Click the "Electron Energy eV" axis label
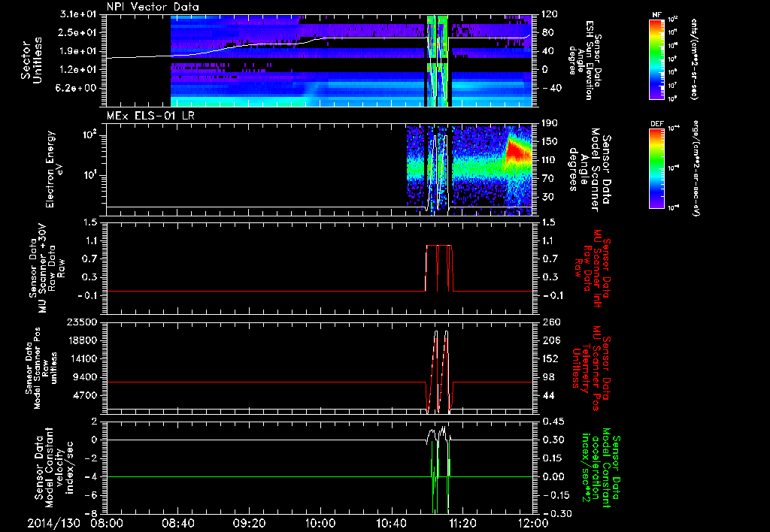Image resolution: width=770 pixels, height=532 pixels. (53, 169)
